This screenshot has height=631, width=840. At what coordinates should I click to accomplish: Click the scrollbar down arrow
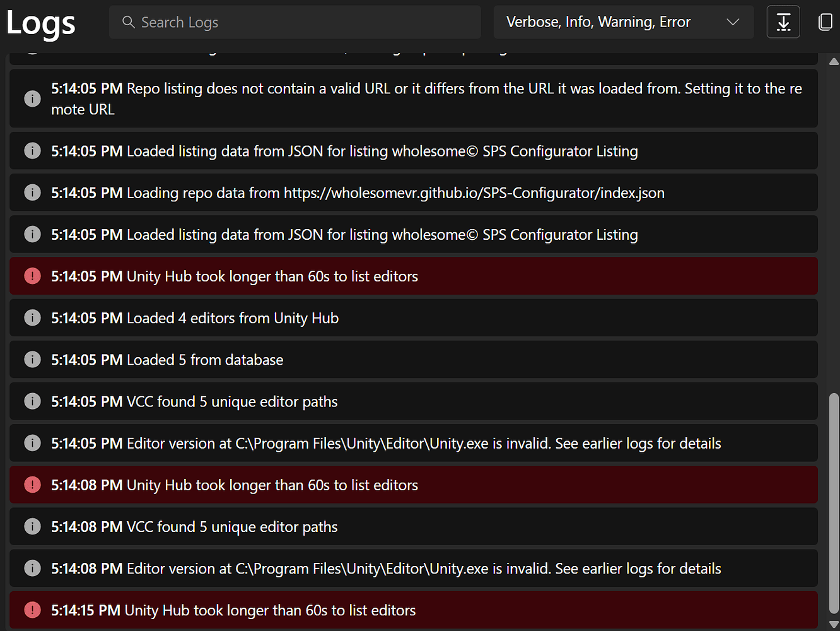point(834,624)
